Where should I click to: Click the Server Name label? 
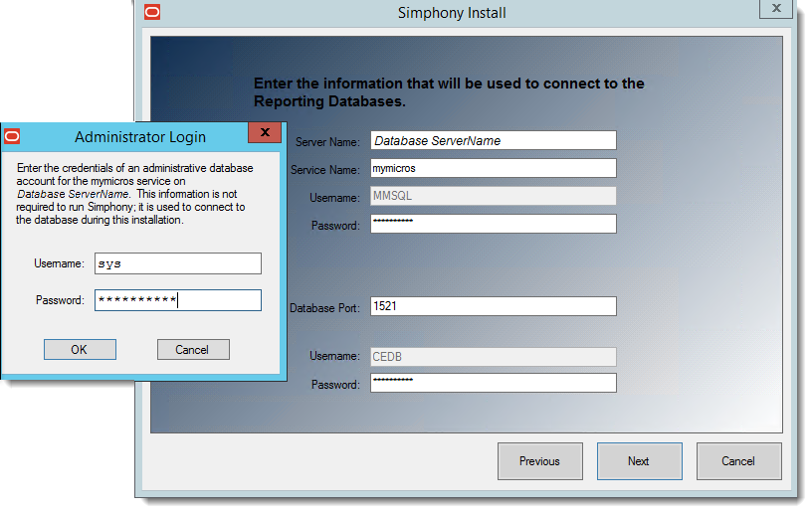[x=327, y=142]
